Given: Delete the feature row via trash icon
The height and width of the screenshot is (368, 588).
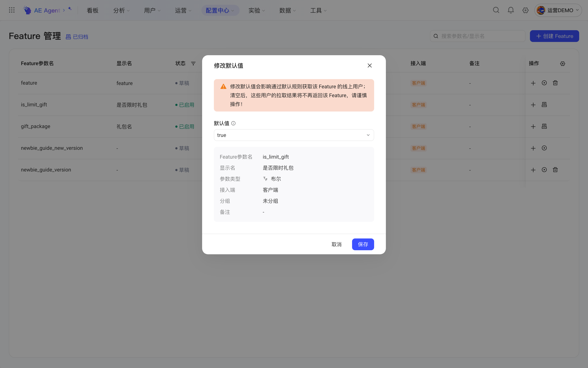Looking at the screenshot, I should click(555, 83).
